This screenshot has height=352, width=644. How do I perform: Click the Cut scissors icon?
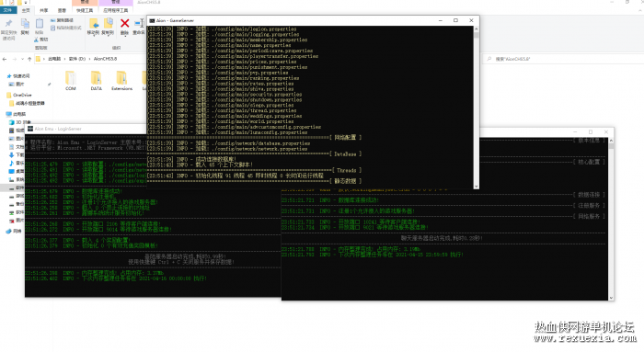(x=36, y=40)
